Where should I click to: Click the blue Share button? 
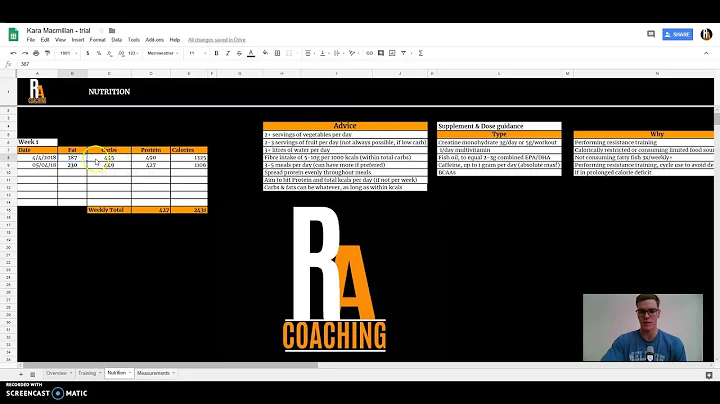pos(677,34)
